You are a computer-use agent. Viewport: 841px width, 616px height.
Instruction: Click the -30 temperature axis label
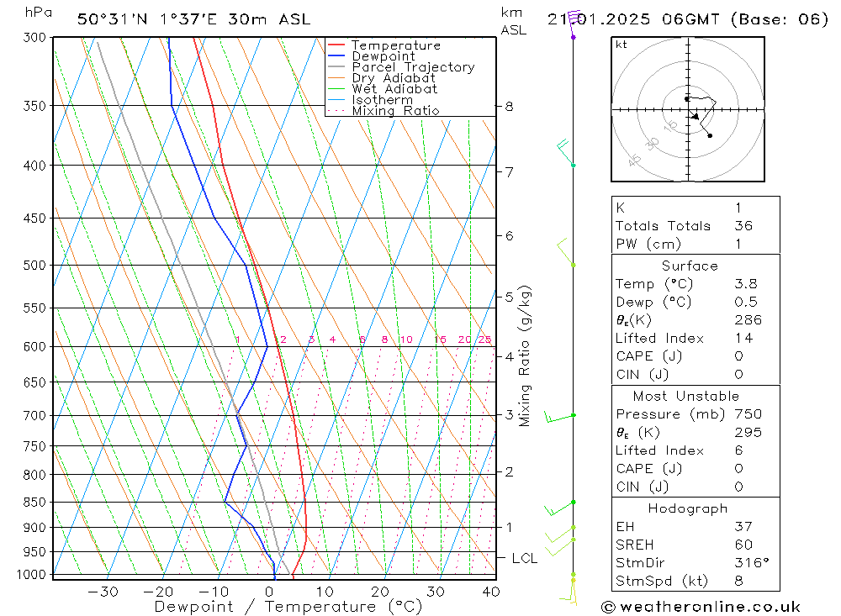coord(103,592)
